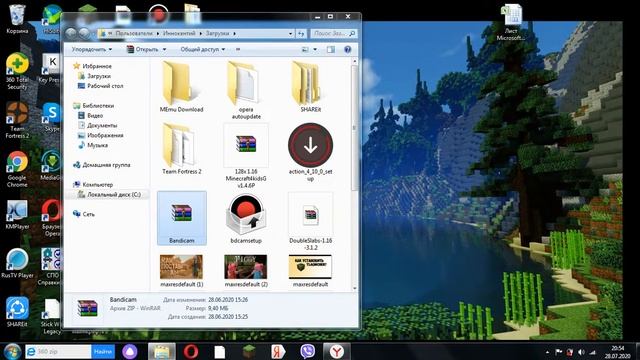Click Загрузки in the address path
Viewport: 640px width, 360px height.
217,33
